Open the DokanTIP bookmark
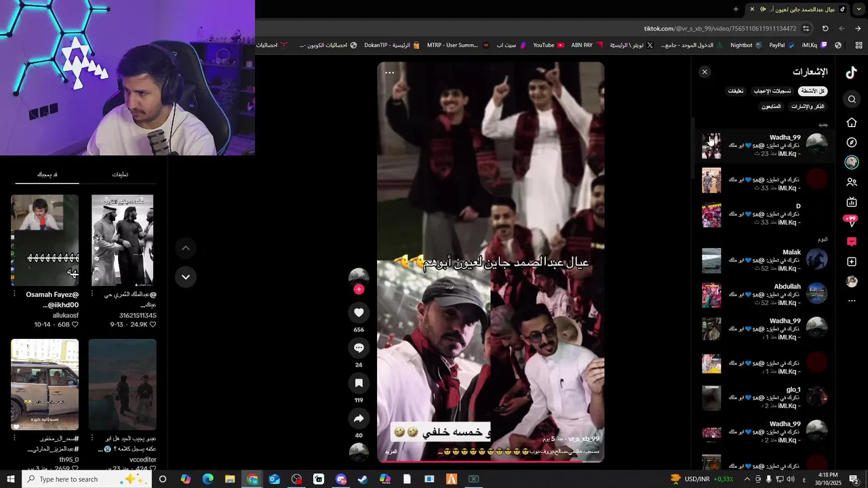The height and width of the screenshot is (488, 868). (x=392, y=45)
